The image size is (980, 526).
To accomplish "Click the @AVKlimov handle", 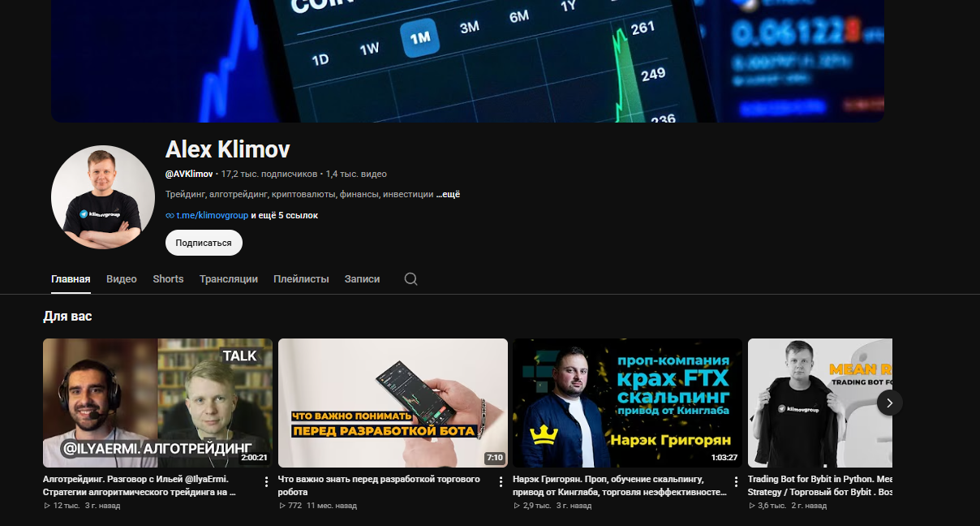I will [x=189, y=174].
